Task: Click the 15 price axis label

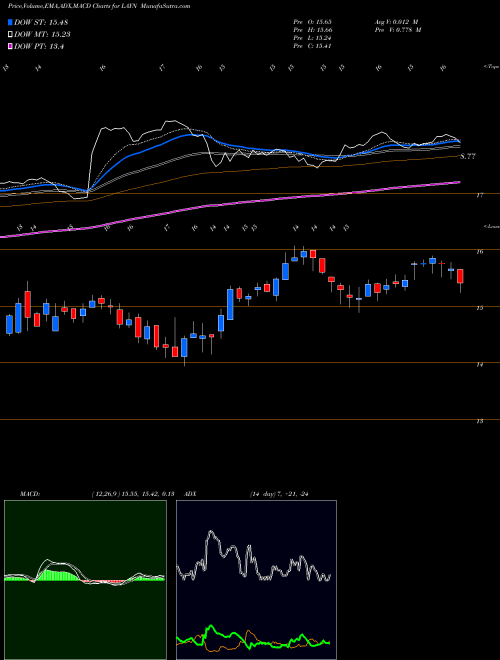Action: 479,308
